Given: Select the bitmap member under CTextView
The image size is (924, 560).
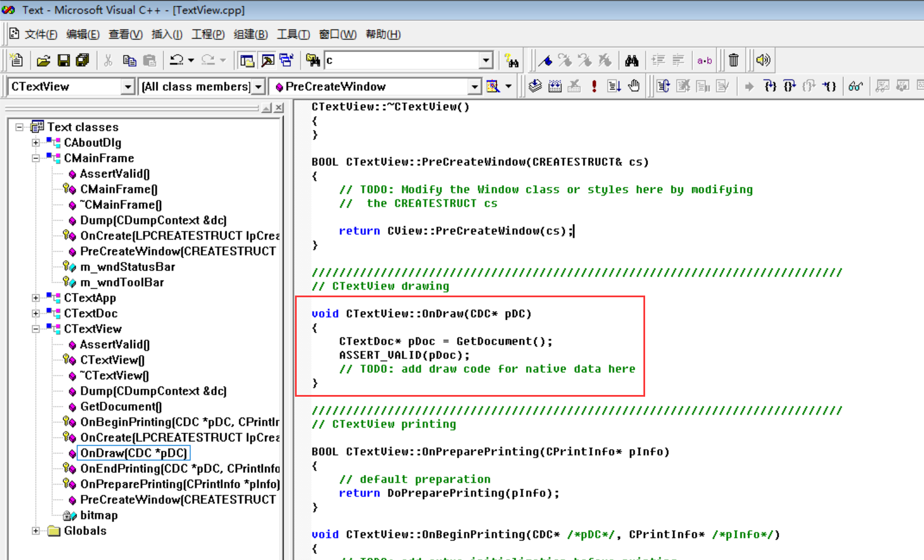Looking at the screenshot, I should pos(99,515).
